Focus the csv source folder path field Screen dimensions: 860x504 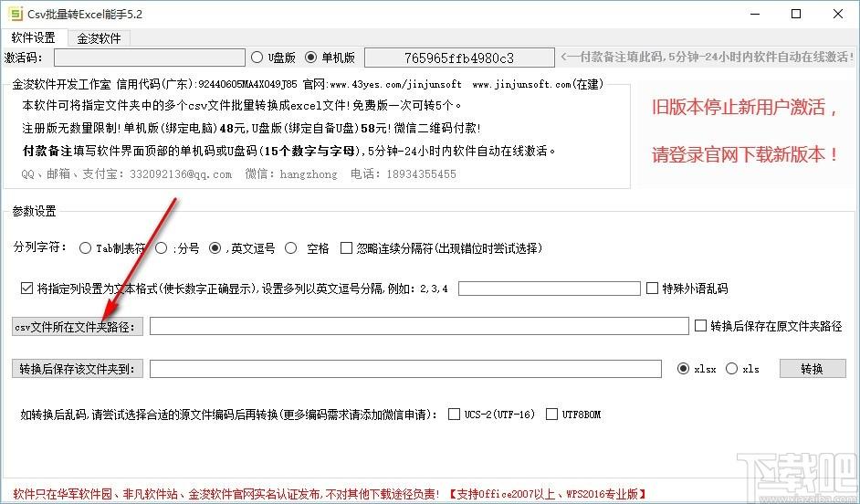[x=419, y=326]
